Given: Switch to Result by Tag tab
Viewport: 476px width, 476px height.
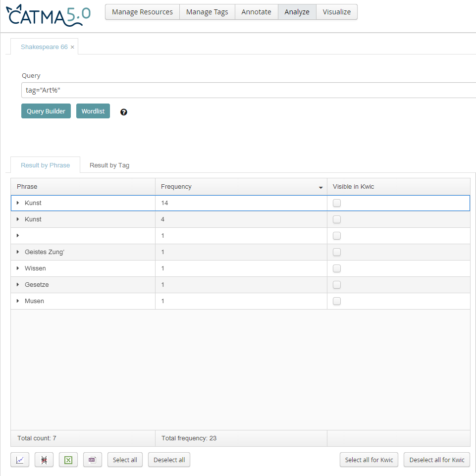Looking at the screenshot, I should [x=109, y=165].
